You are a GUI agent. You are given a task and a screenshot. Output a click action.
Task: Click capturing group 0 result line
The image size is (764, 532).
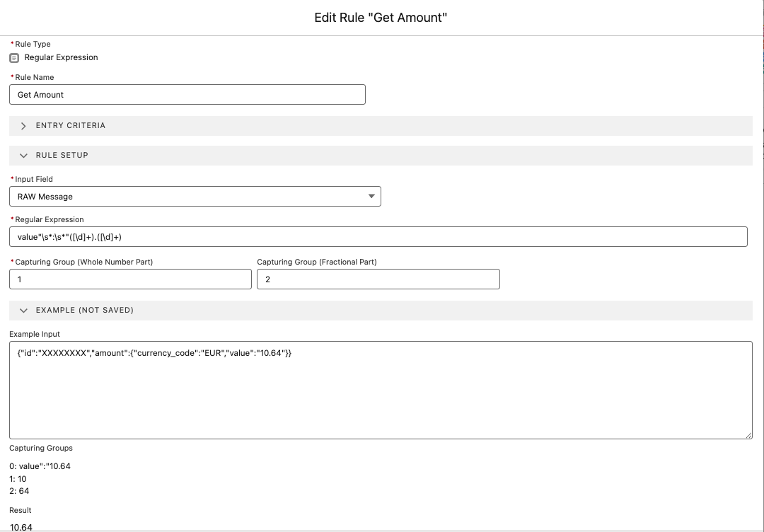pyautogui.click(x=40, y=466)
